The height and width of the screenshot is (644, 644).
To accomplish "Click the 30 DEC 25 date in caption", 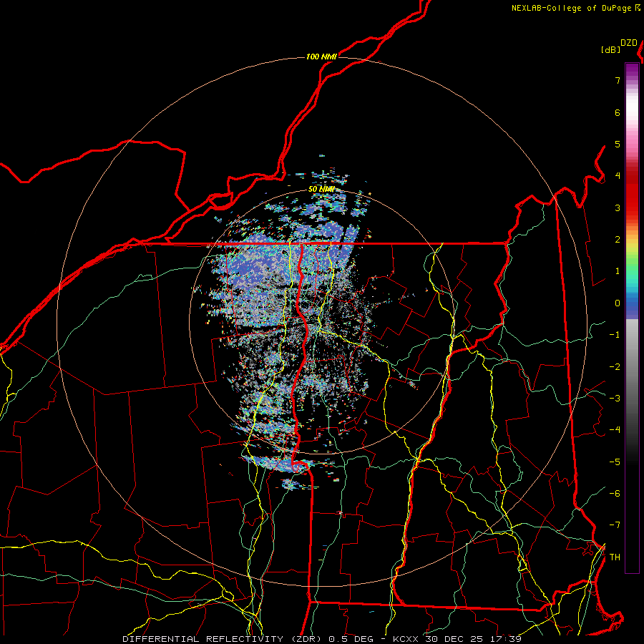I will (x=454, y=639).
